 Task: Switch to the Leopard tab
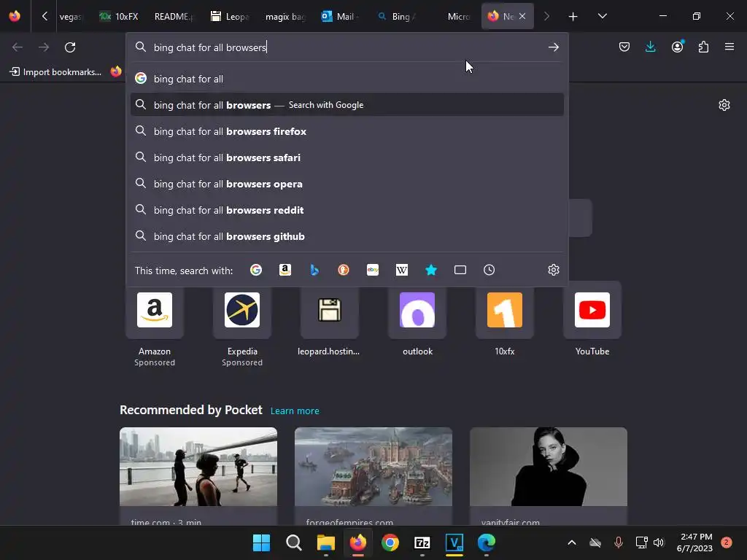[230, 17]
